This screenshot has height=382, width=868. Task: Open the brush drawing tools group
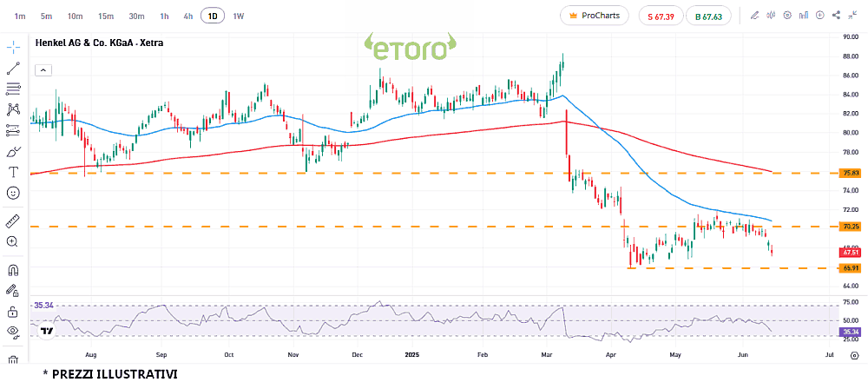(x=13, y=151)
